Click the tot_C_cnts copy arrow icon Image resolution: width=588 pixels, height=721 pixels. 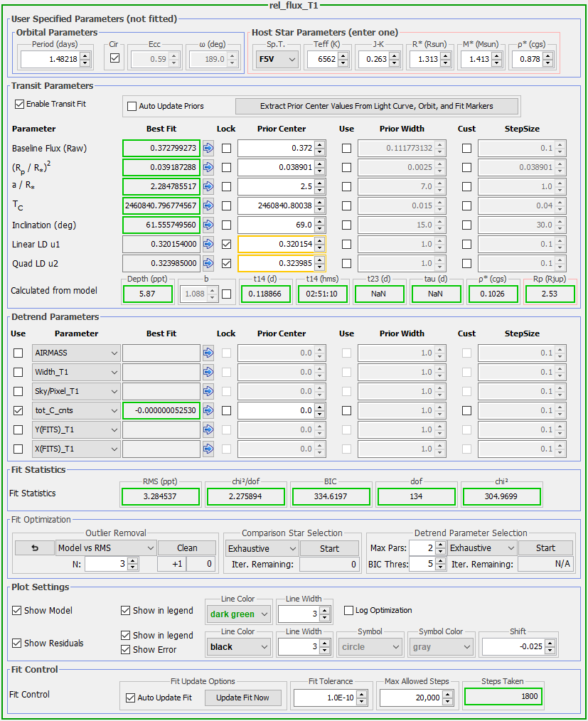pos(208,410)
